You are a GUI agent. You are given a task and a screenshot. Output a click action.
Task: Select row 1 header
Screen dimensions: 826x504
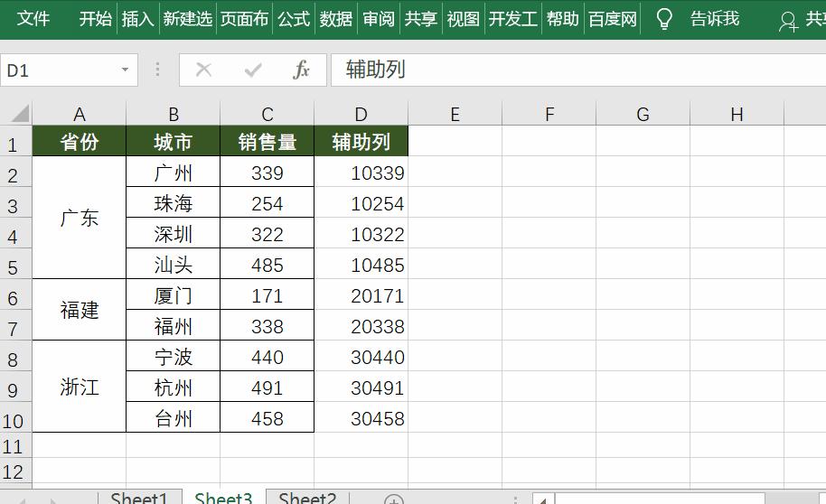(x=15, y=141)
